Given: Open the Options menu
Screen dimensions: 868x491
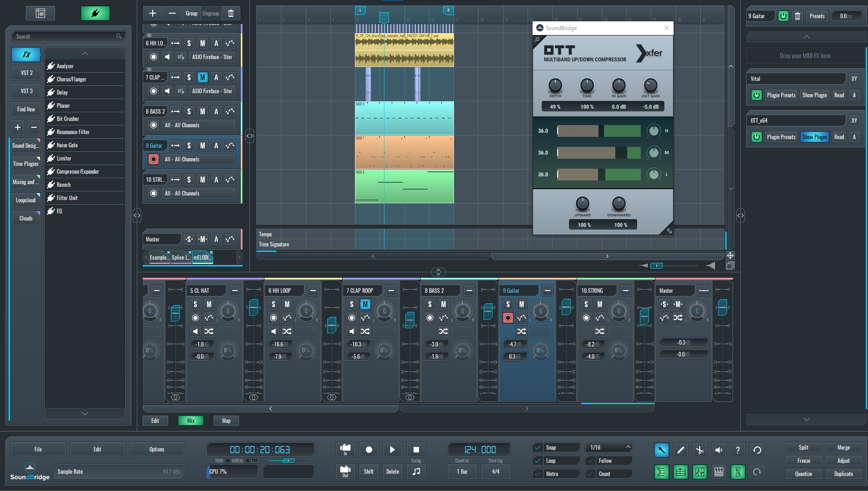Looking at the screenshot, I should pyautogui.click(x=157, y=449).
